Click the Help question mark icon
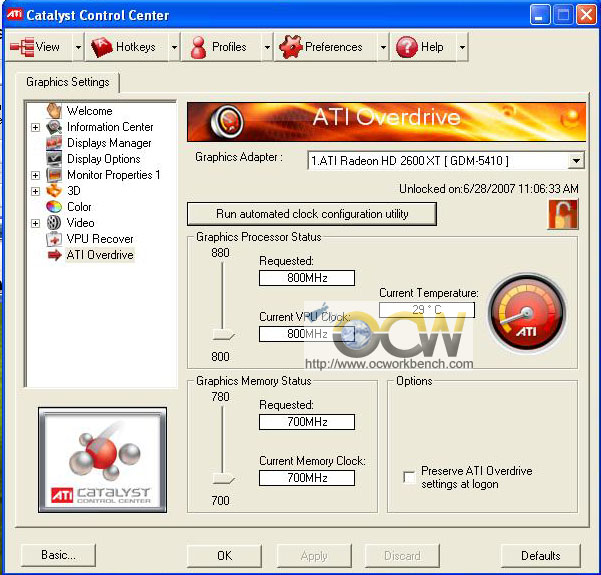 pos(407,47)
